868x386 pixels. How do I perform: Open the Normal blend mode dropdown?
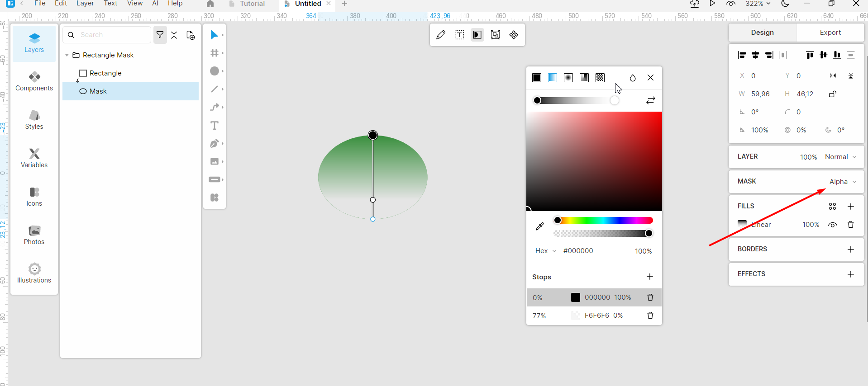point(840,157)
